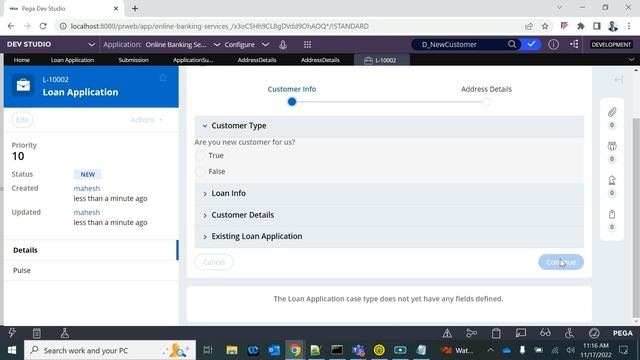This screenshot has width=640, height=360.
Task: Expand the Customer Details section
Action: (x=205, y=215)
